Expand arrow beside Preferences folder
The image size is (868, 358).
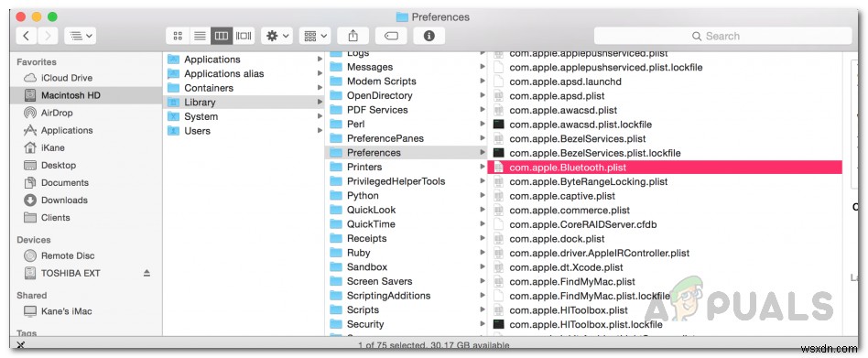(x=483, y=153)
